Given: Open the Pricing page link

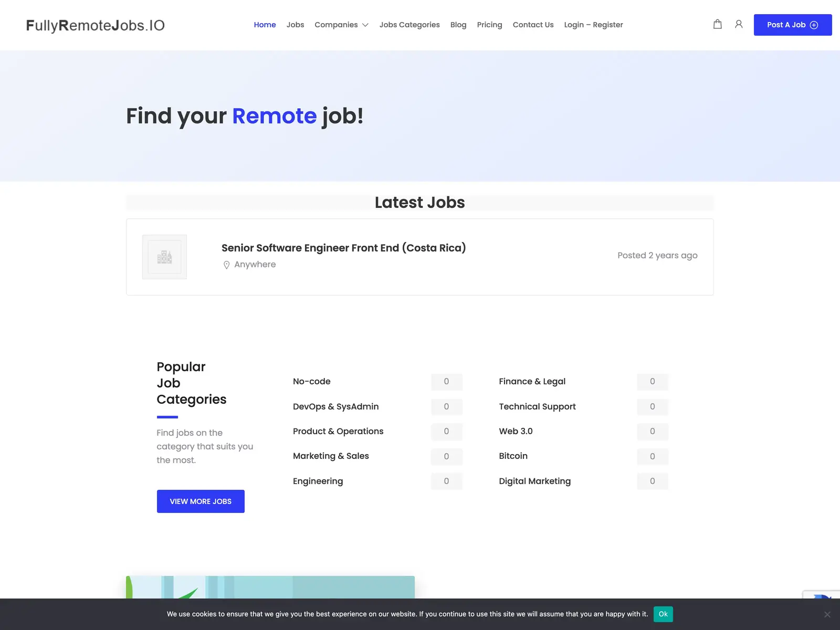Looking at the screenshot, I should tap(489, 25).
